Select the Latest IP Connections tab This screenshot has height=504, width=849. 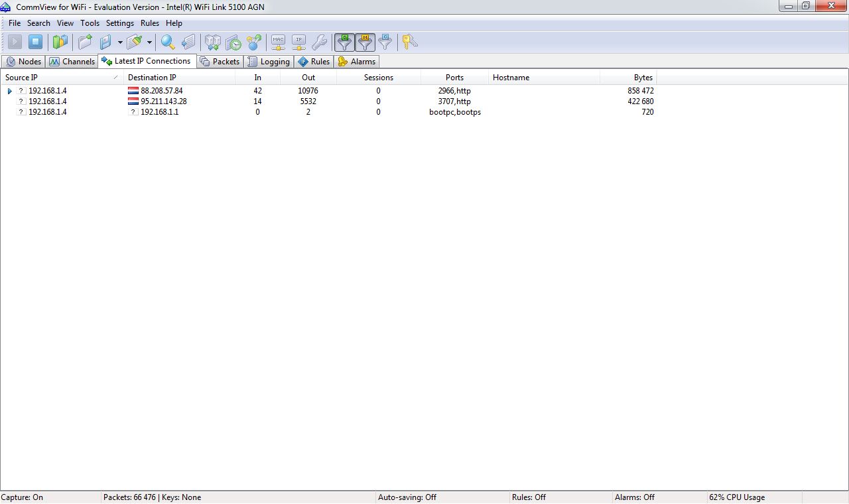pos(147,61)
